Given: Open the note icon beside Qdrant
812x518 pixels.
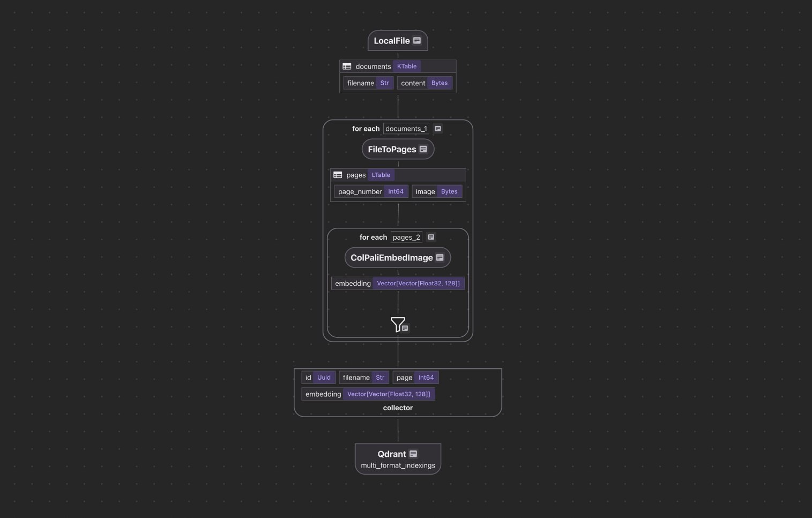Looking at the screenshot, I should [413, 454].
